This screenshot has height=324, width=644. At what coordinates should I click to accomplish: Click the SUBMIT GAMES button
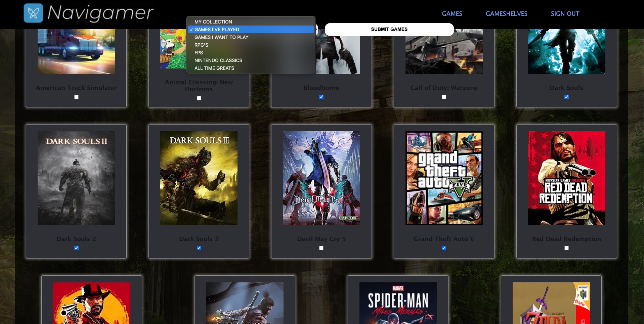(x=389, y=30)
